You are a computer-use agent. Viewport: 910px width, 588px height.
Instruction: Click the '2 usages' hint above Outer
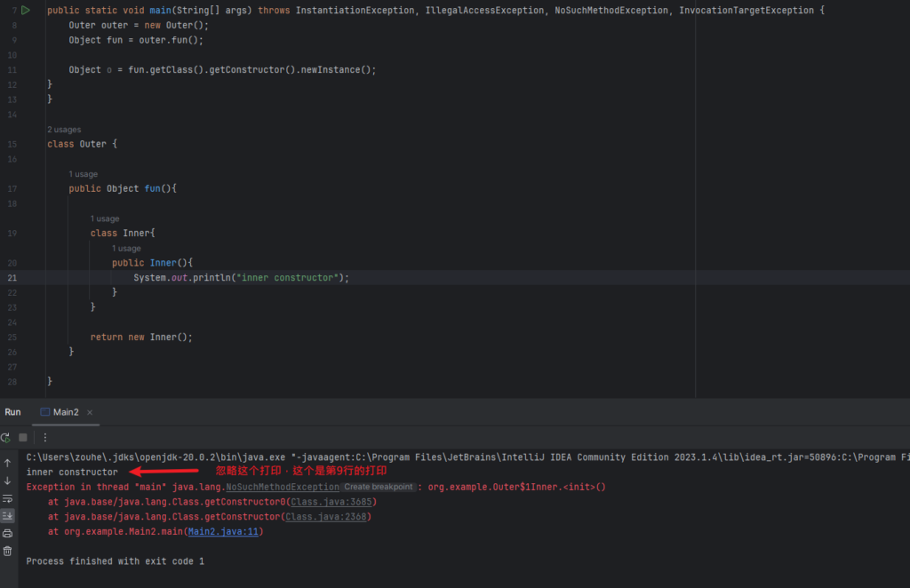click(x=64, y=130)
